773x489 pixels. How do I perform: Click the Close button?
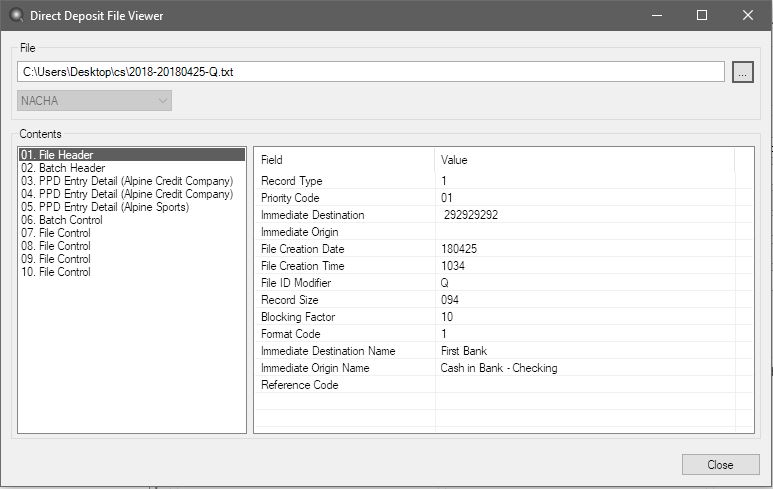pos(720,464)
